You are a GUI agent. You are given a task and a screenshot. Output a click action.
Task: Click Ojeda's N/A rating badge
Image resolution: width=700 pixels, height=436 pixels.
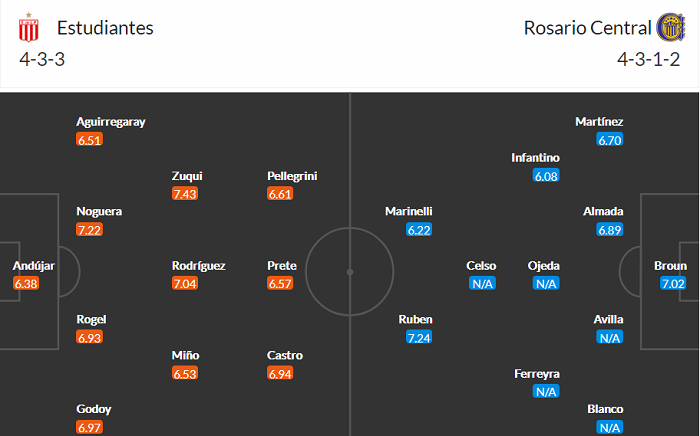tap(546, 284)
